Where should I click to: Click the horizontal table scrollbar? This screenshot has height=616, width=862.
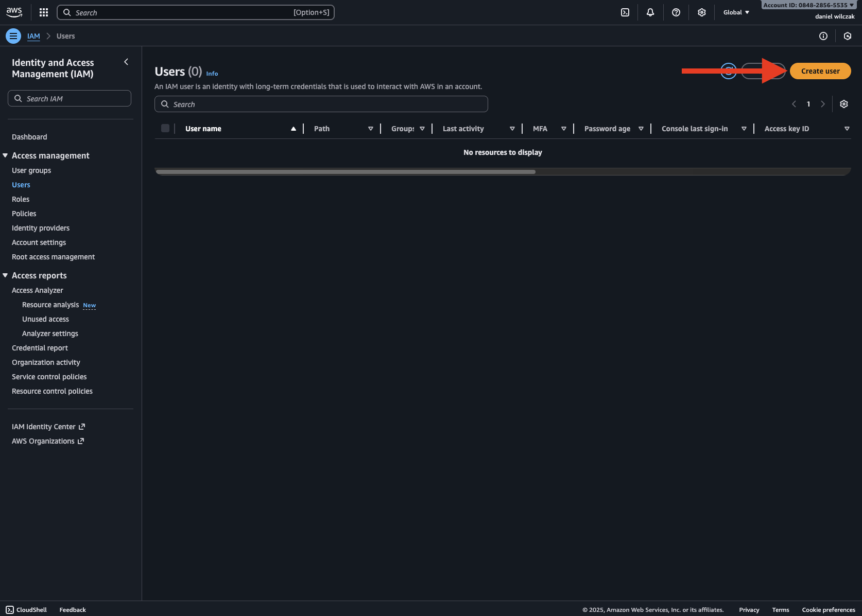pyautogui.click(x=346, y=172)
